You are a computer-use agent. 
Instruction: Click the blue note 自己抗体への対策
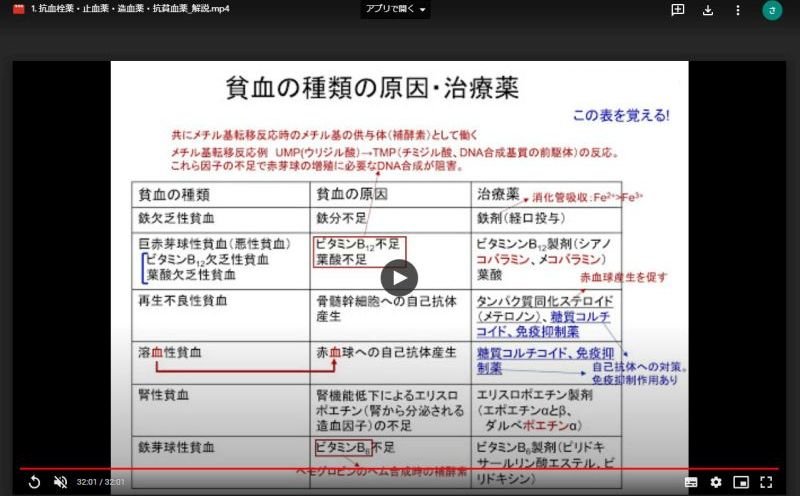coord(639,367)
